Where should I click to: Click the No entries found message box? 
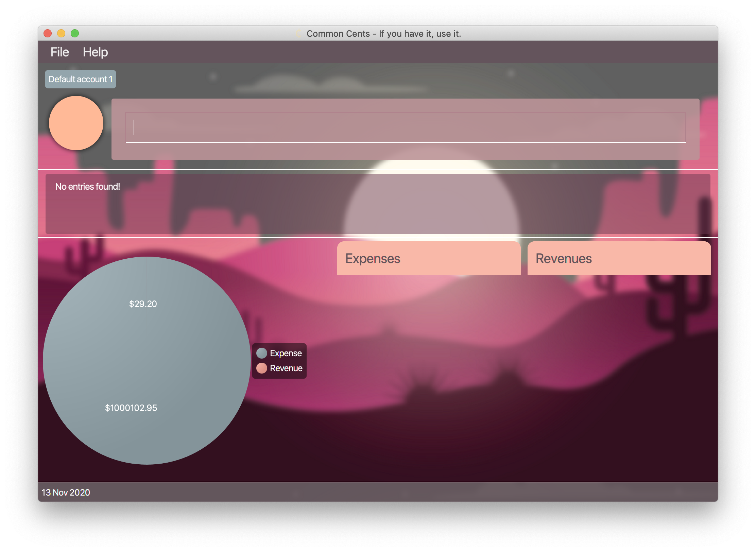tap(377, 204)
